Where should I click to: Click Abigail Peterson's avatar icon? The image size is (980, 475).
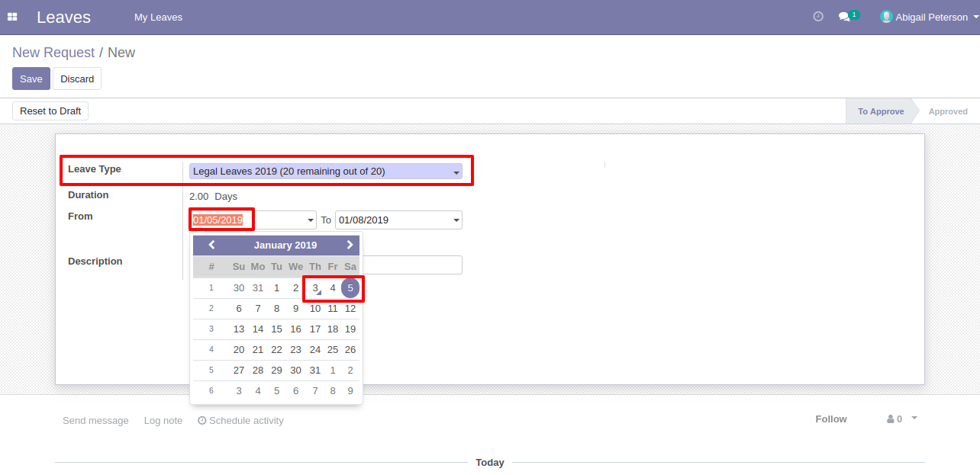[x=886, y=17]
